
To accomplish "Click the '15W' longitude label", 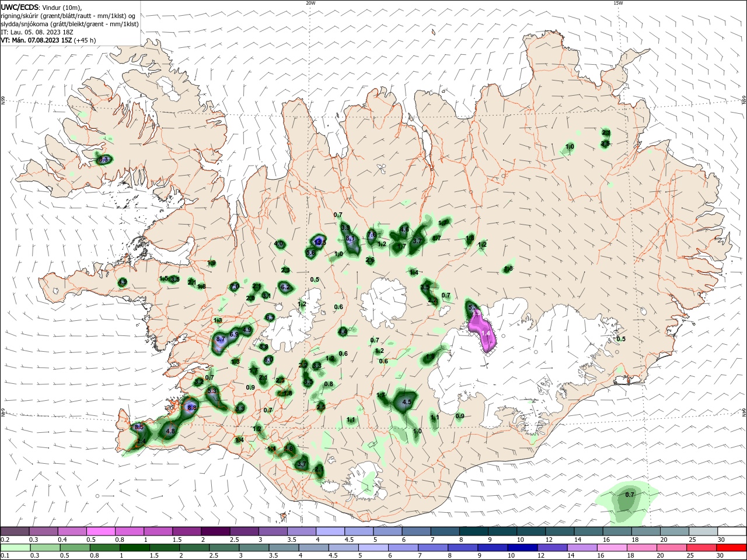I will pos(618,3).
